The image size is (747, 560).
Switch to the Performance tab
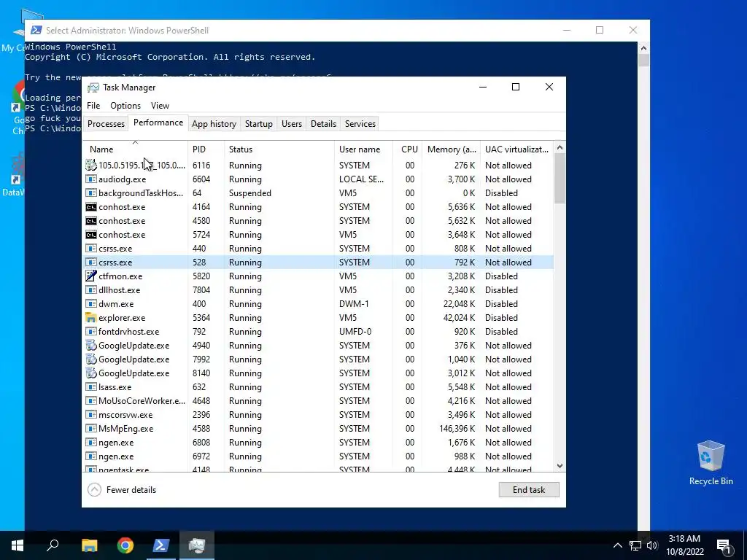[x=158, y=122]
